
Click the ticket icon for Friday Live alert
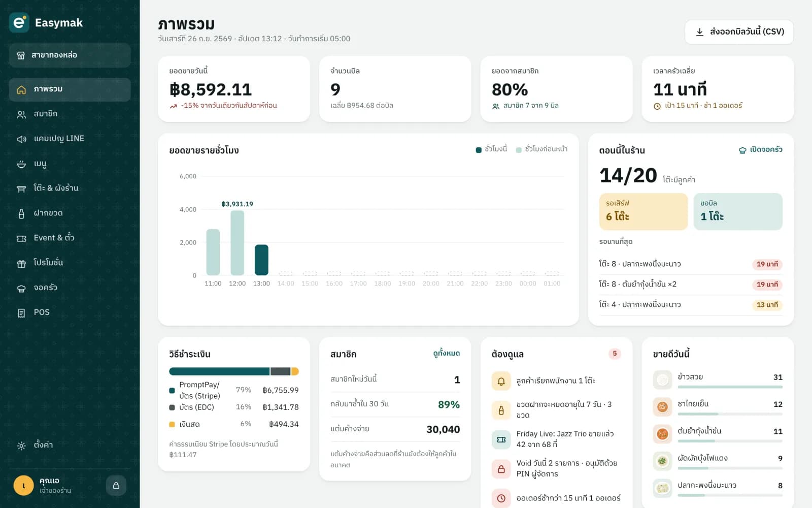click(501, 439)
